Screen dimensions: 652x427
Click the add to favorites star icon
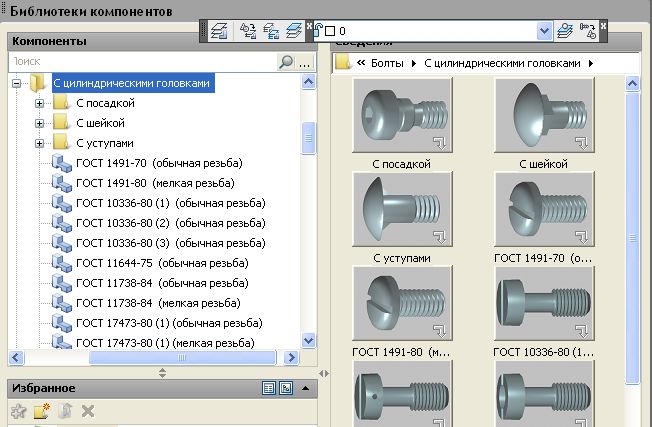click(x=18, y=412)
